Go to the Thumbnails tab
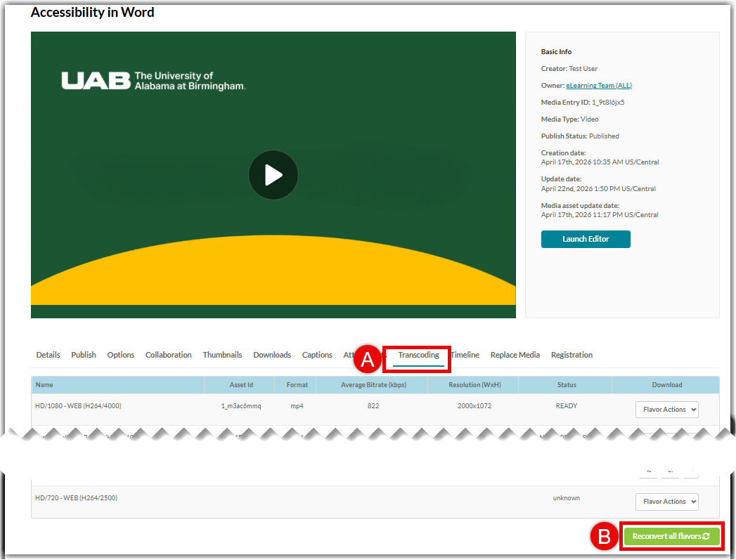The height and width of the screenshot is (560, 736). pos(223,355)
